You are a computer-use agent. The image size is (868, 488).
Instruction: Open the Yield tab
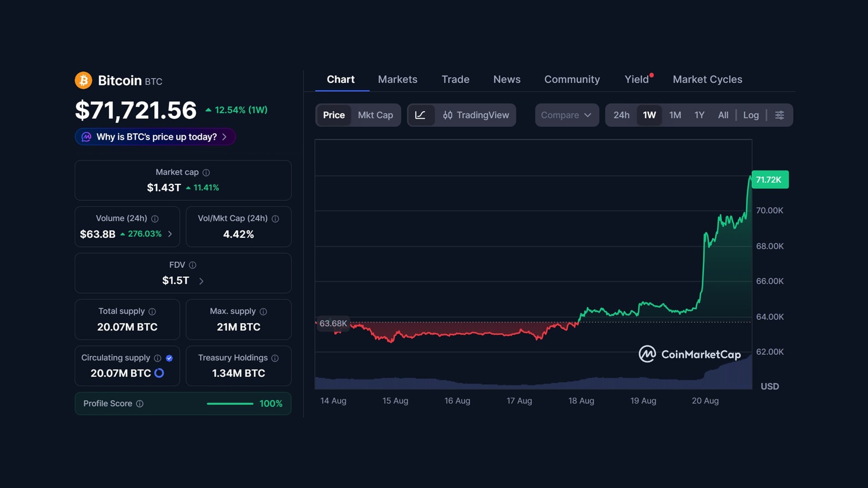click(637, 80)
